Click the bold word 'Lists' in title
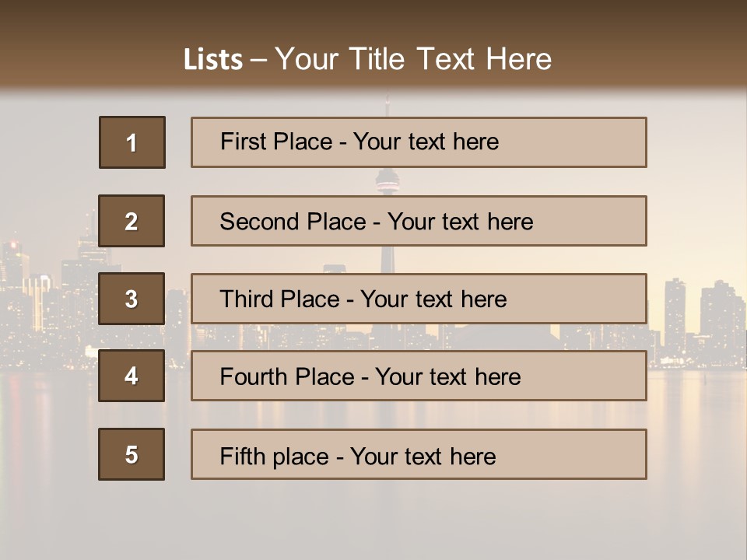Image resolution: width=747 pixels, height=560 pixels. [x=213, y=60]
